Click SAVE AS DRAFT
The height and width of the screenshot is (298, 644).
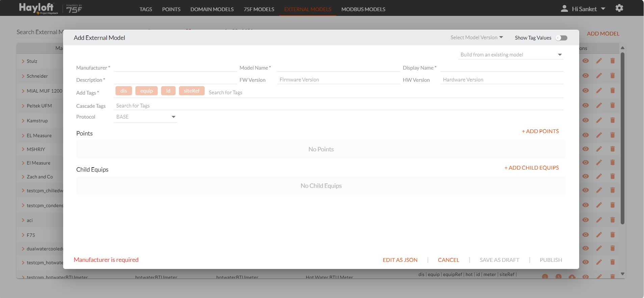(499, 260)
